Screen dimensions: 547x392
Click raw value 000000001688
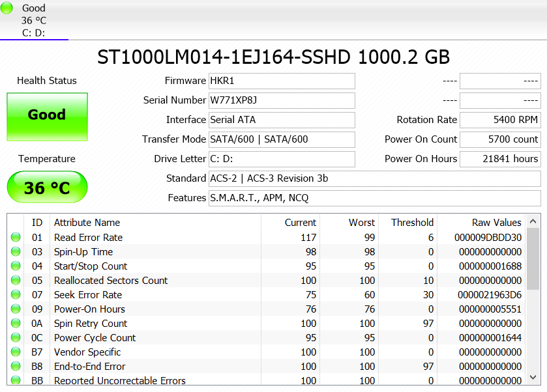pos(490,266)
